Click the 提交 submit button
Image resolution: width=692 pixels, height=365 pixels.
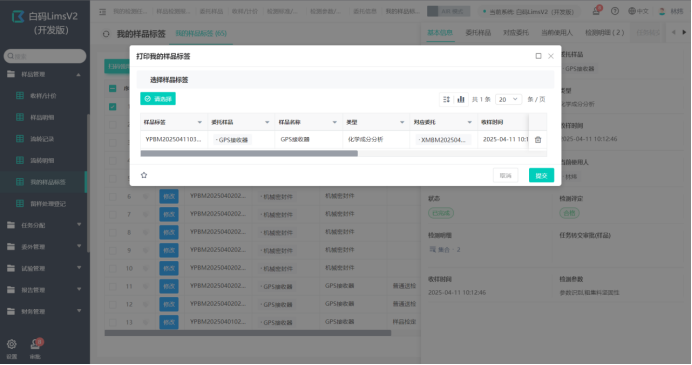click(x=542, y=176)
